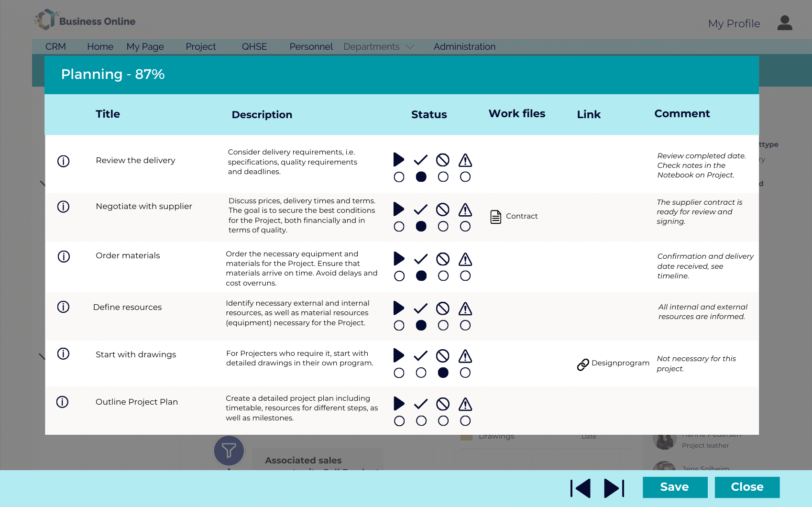
Task: Go to first record arrow button
Action: click(581, 488)
